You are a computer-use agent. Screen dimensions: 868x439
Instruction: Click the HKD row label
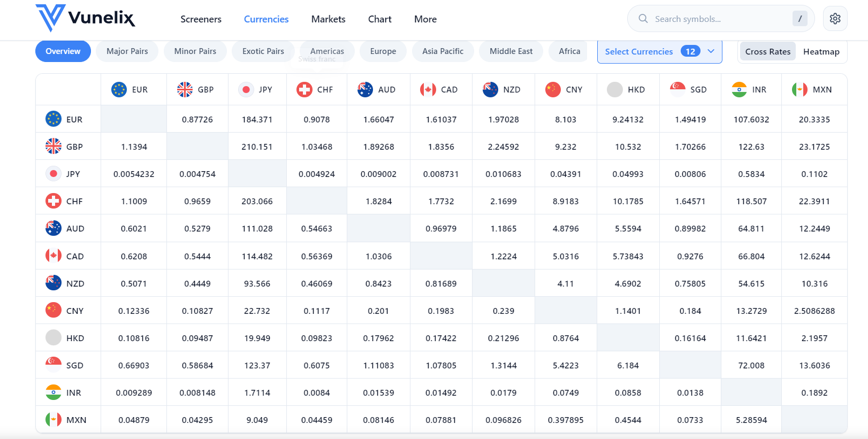75,338
